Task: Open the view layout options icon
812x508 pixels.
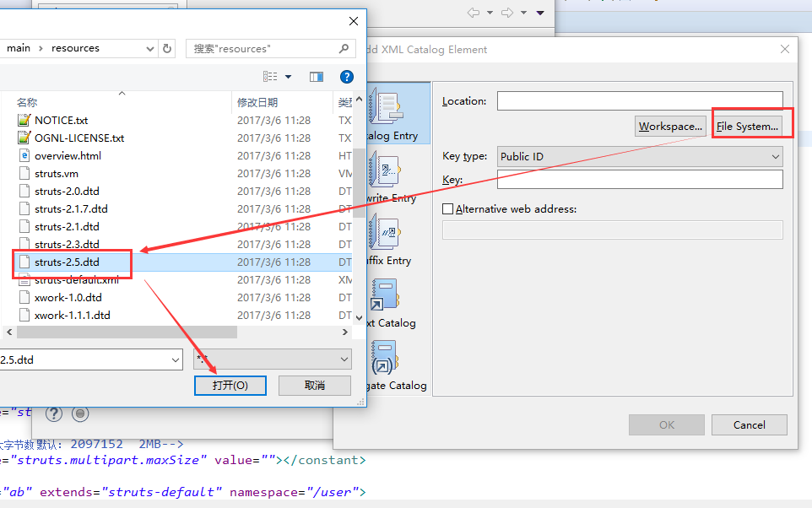Action: point(270,77)
